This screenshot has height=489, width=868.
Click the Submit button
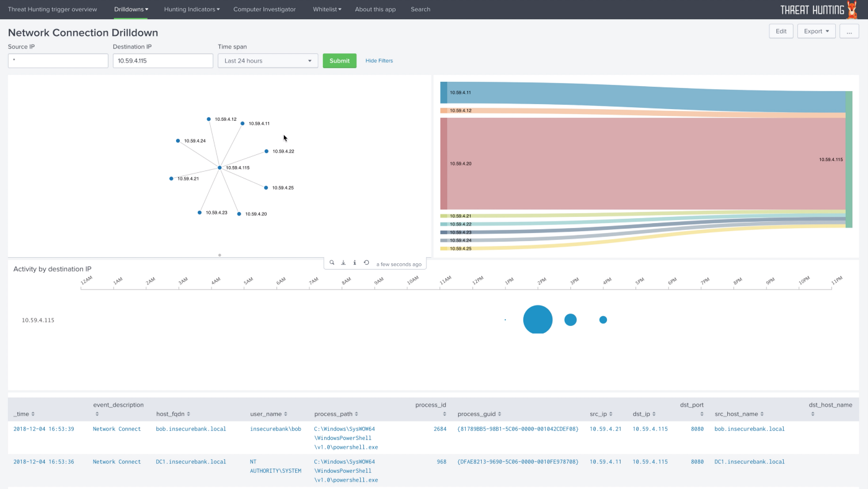tap(340, 61)
